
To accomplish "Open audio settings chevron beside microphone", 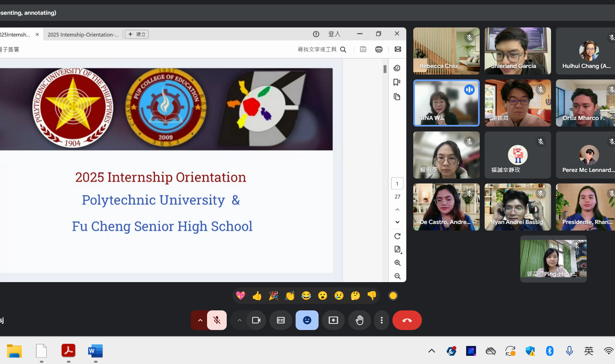I will 200,320.
